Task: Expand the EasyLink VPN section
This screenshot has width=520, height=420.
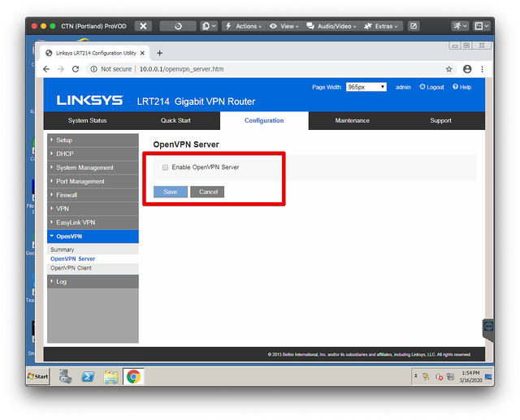Action: tap(93, 223)
